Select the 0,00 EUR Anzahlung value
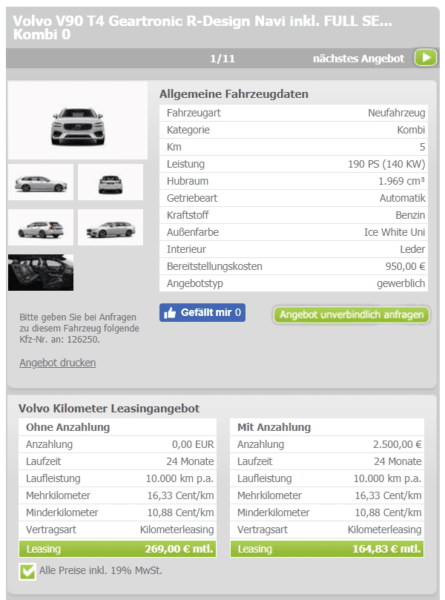The image size is (445, 600). tap(193, 444)
